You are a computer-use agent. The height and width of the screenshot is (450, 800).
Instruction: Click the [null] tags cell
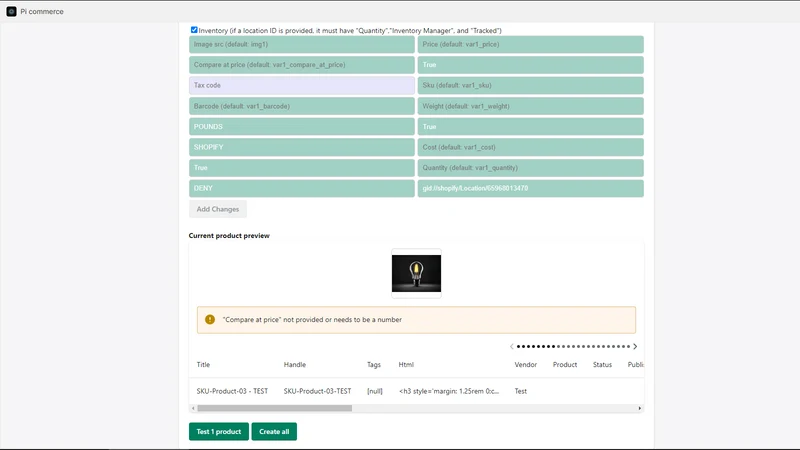[x=374, y=391]
